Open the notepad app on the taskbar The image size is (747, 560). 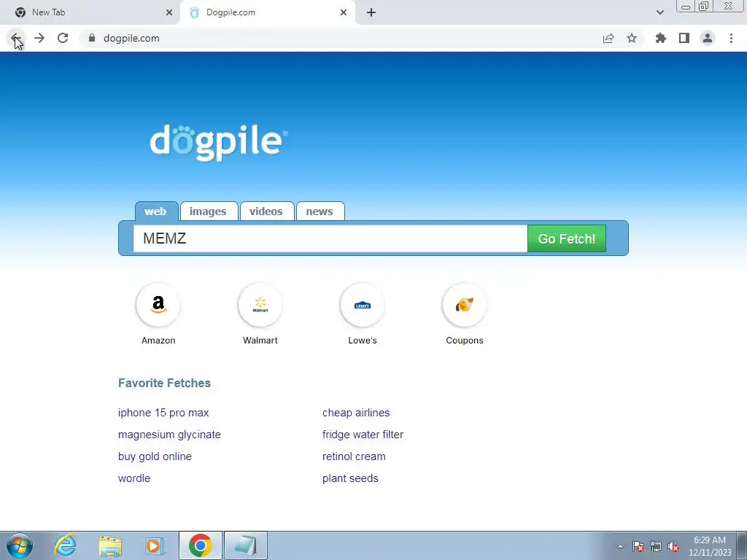point(245,545)
